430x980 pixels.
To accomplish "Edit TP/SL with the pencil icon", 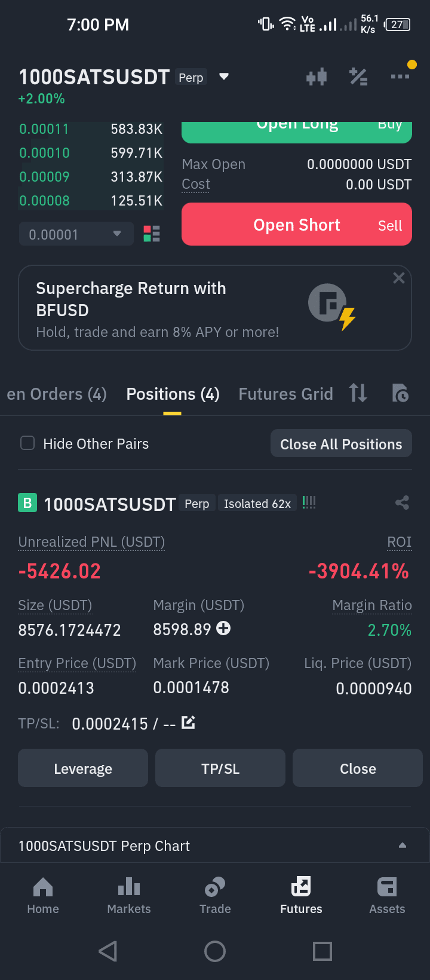I will [188, 722].
